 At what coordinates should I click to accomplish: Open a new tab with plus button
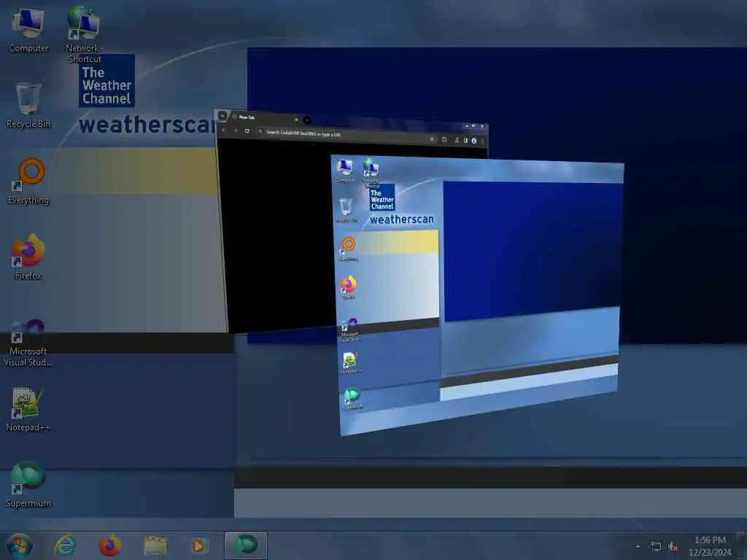pos(307,120)
